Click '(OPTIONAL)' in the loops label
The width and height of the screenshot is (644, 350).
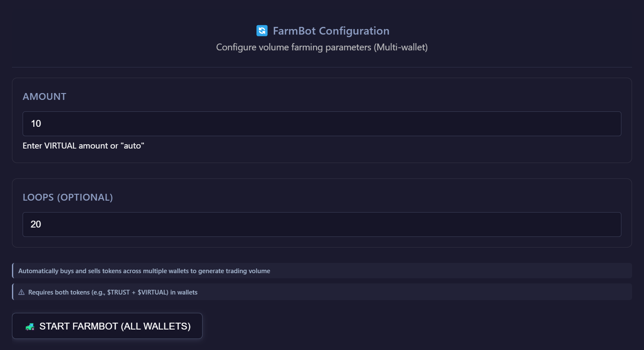(x=85, y=197)
